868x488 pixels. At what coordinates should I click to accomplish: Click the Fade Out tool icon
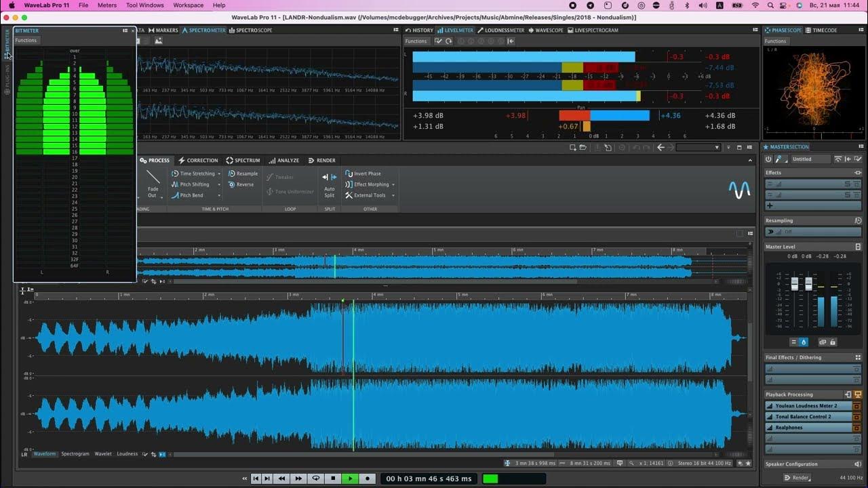click(153, 178)
